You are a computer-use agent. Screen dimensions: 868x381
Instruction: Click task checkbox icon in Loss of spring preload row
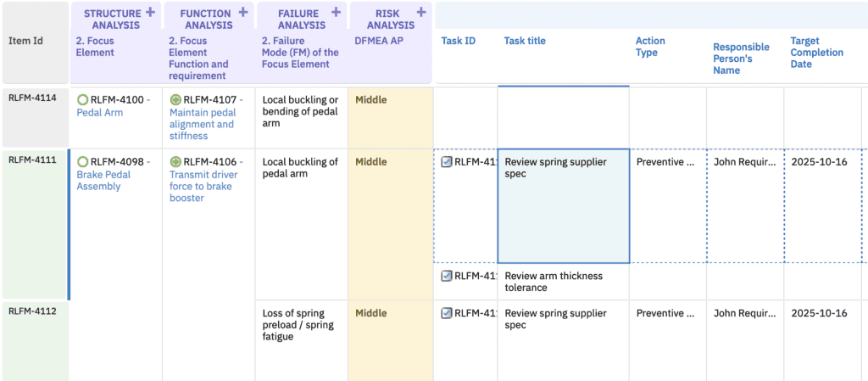447,313
